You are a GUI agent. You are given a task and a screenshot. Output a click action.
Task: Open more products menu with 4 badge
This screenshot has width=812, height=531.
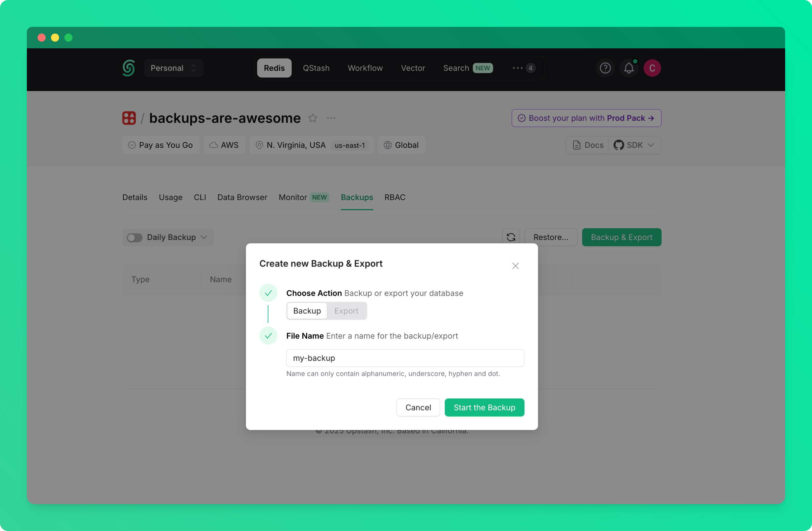point(523,68)
